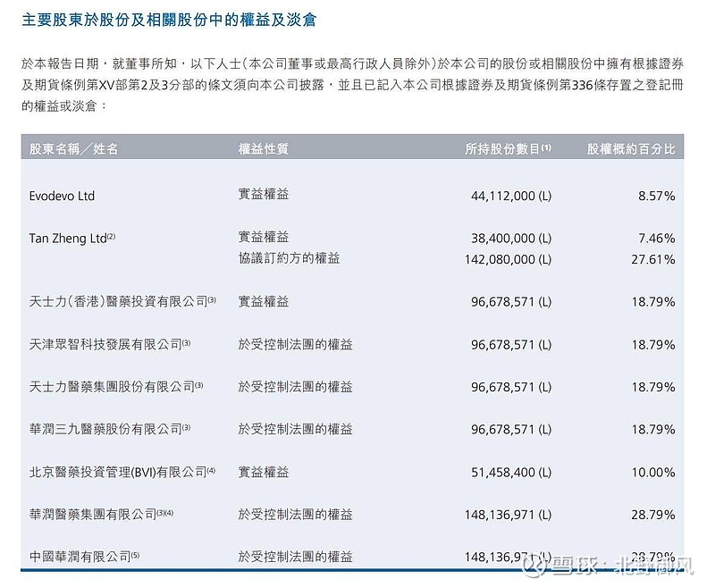
Task: Click shareholder 天士力(香港)醫藥投資有限公司
Action: [122, 301]
